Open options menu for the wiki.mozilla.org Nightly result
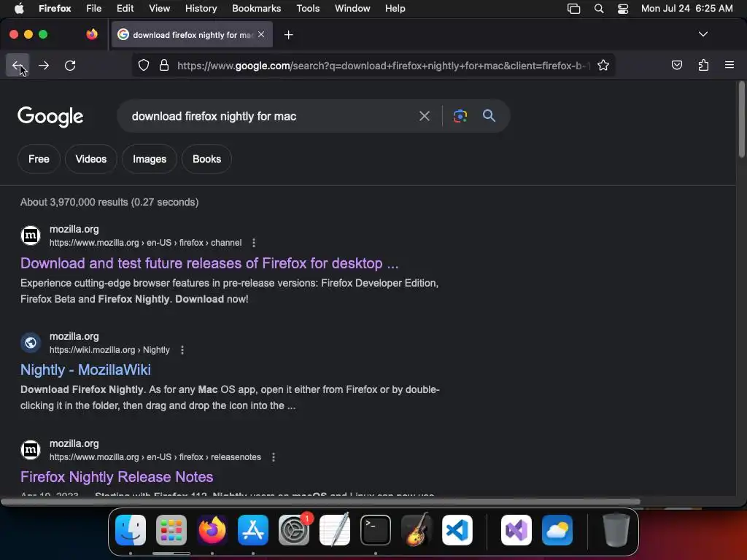This screenshot has width=747, height=560. coord(182,350)
